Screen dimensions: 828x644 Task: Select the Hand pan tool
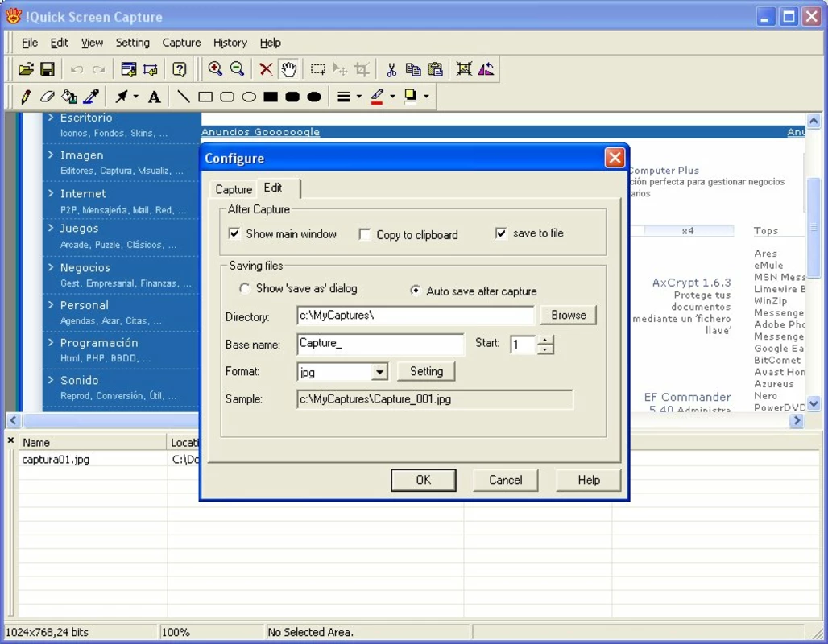coord(288,69)
